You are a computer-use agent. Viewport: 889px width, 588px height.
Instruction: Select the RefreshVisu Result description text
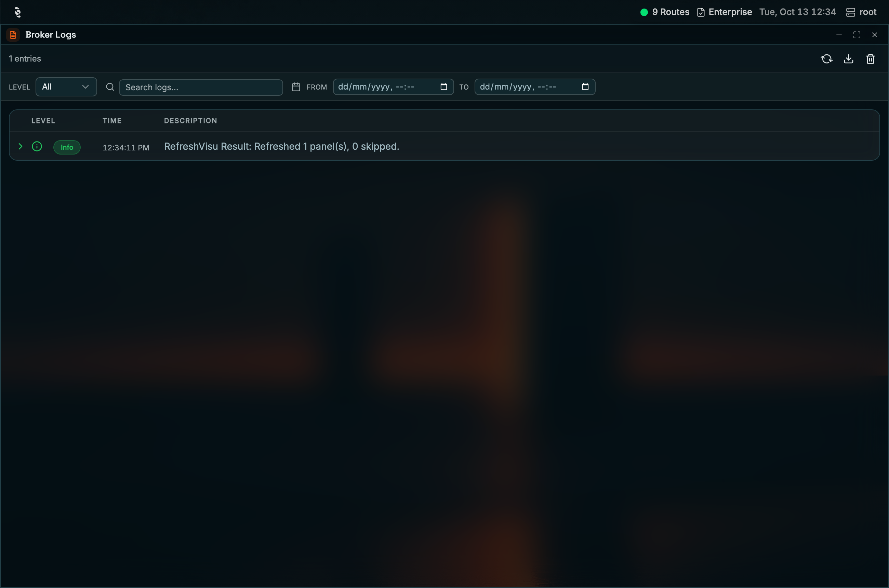281,146
